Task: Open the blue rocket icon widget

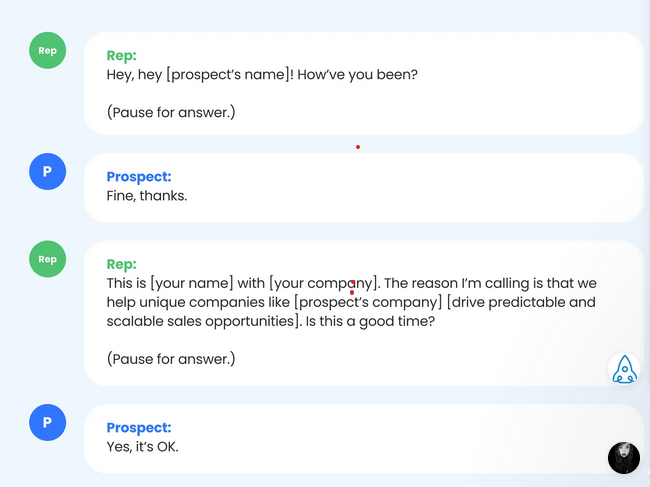Action: (x=624, y=369)
